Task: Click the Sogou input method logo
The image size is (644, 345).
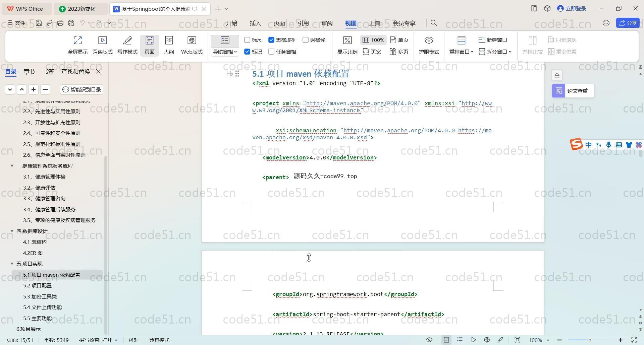Action: [576, 144]
